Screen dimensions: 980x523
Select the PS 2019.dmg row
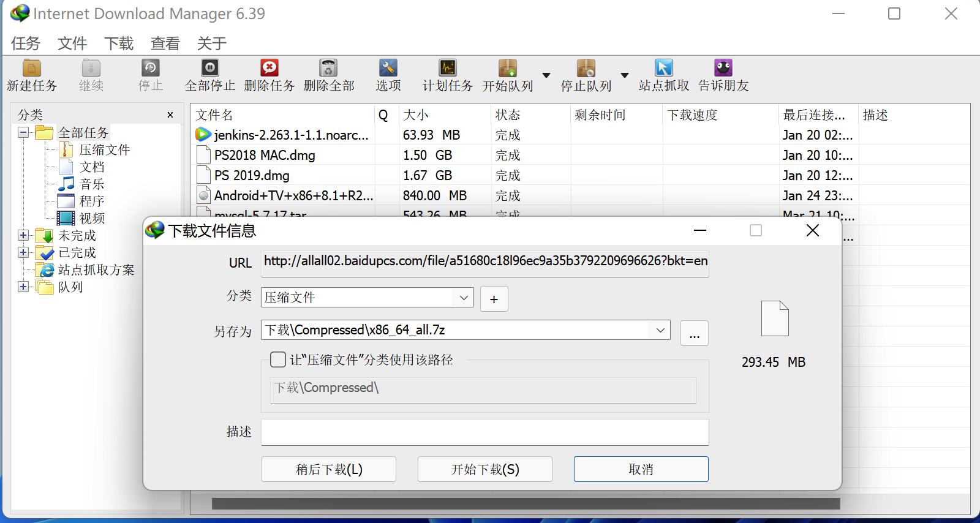point(580,175)
